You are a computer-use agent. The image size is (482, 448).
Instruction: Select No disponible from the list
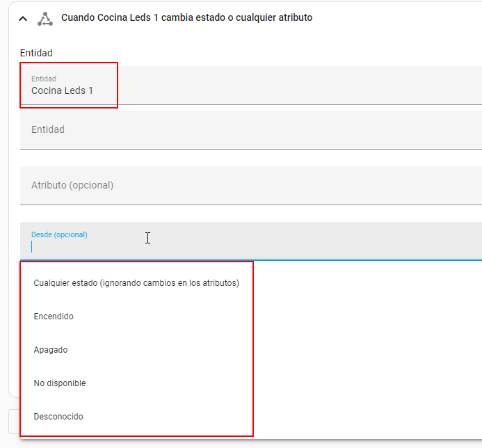[x=60, y=383]
